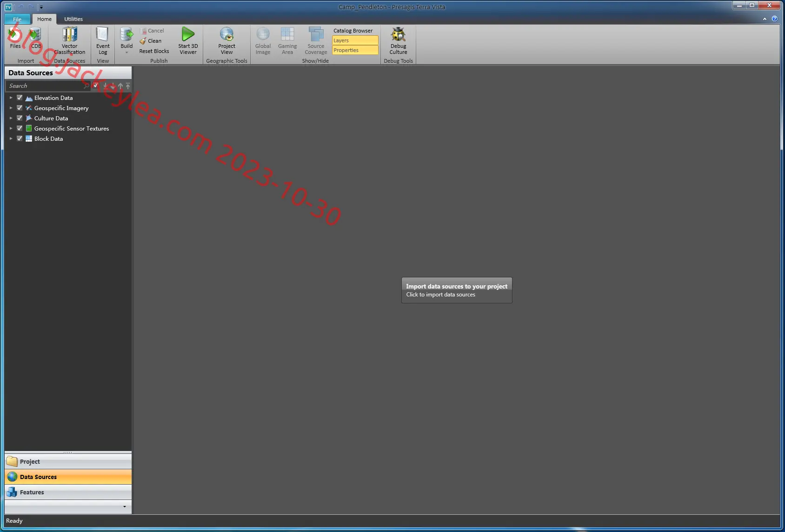Toggle the Culture Data checkbox

[x=20, y=118]
